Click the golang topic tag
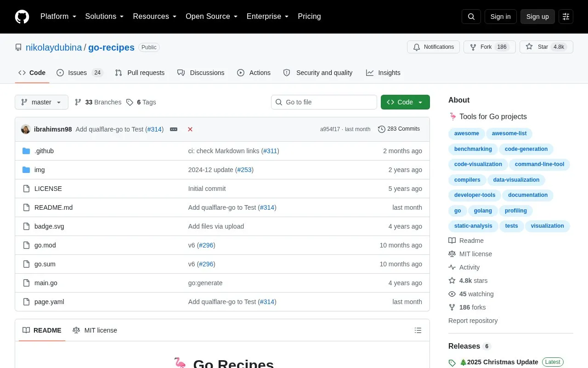 click(x=483, y=211)
